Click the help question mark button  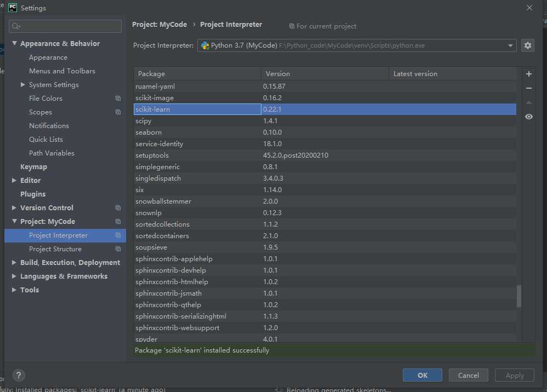pos(19,375)
